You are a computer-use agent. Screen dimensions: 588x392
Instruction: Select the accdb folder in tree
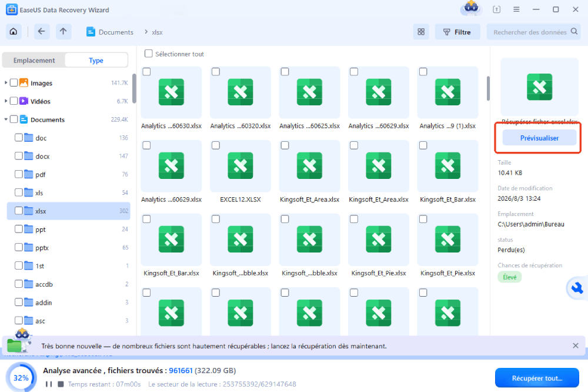pyautogui.click(x=69, y=284)
